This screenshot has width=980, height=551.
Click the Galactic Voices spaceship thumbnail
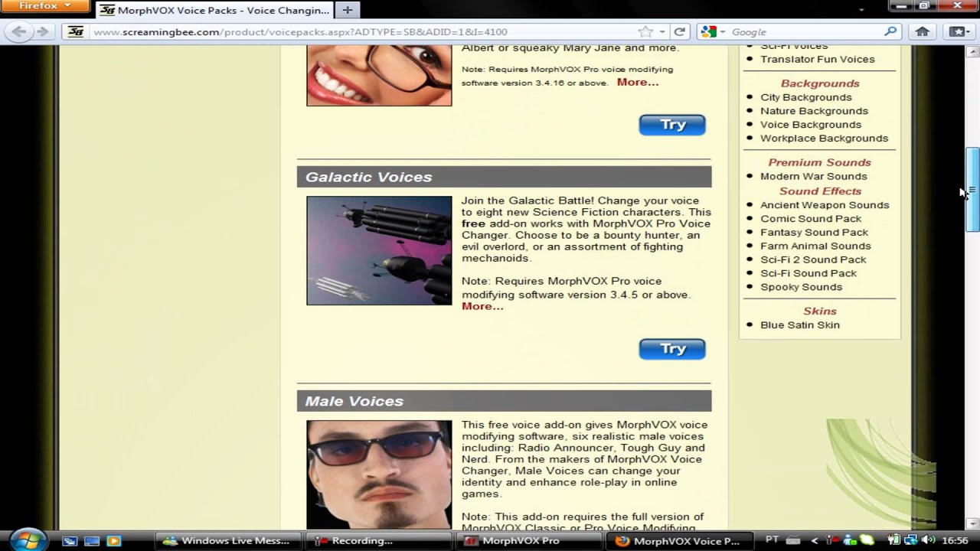[x=379, y=250]
